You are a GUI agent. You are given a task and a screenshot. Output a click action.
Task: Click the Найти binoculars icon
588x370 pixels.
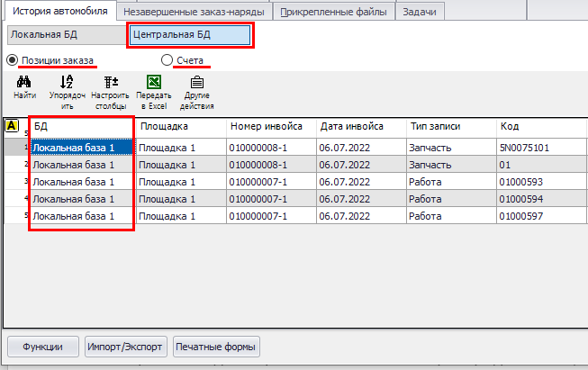coord(24,82)
